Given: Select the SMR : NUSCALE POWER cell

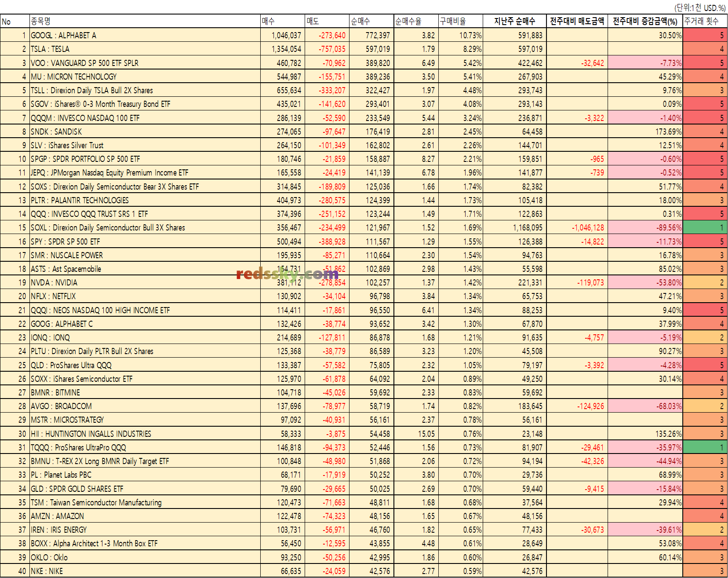Looking at the screenshot, I should (145, 255).
